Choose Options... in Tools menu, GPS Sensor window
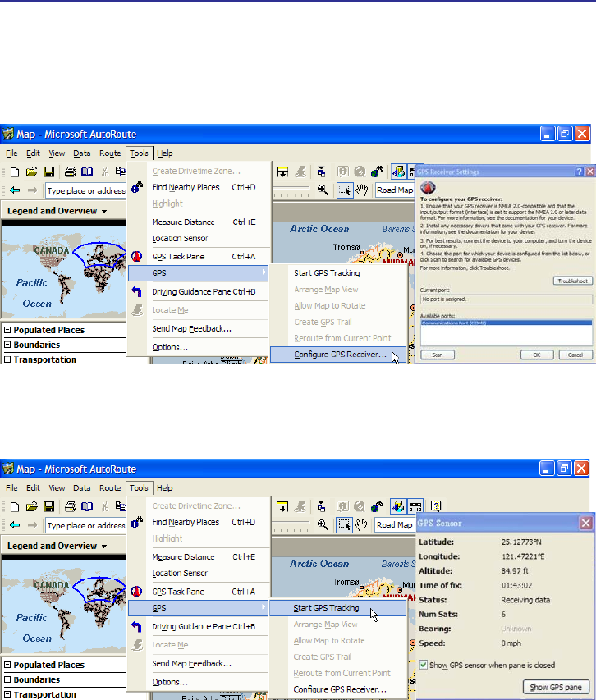This screenshot has height=700, width=596. click(x=170, y=682)
